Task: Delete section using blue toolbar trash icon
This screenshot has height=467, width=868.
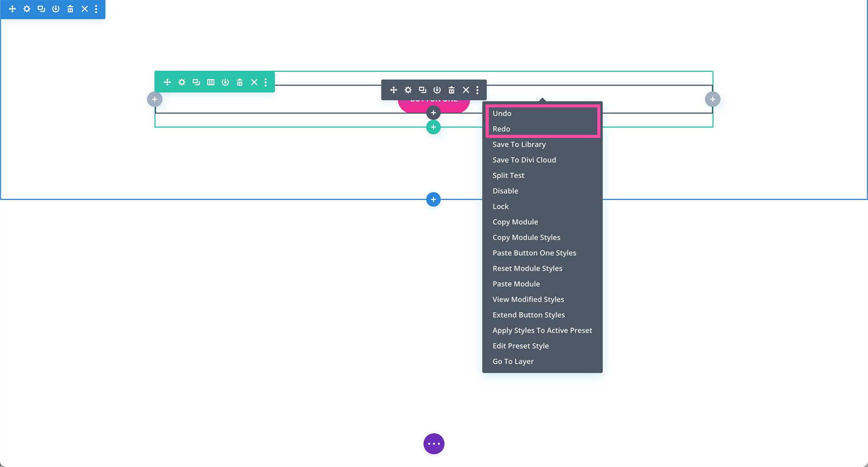Action: [70, 9]
